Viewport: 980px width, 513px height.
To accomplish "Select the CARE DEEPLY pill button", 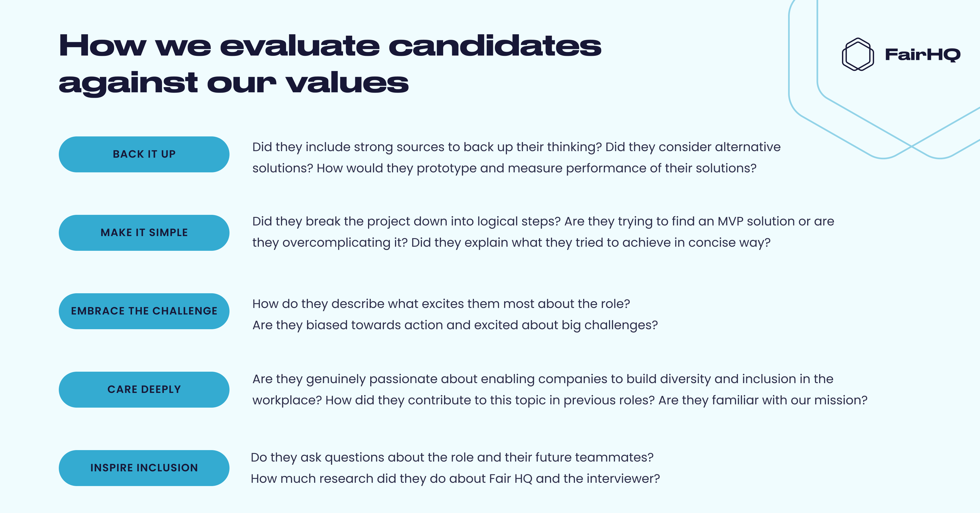I will pos(144,390).
